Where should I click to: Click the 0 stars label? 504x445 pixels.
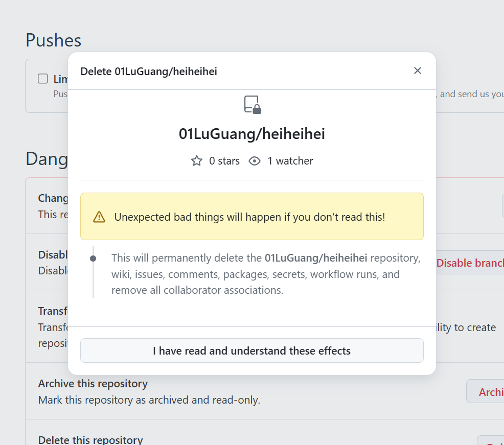224,160
